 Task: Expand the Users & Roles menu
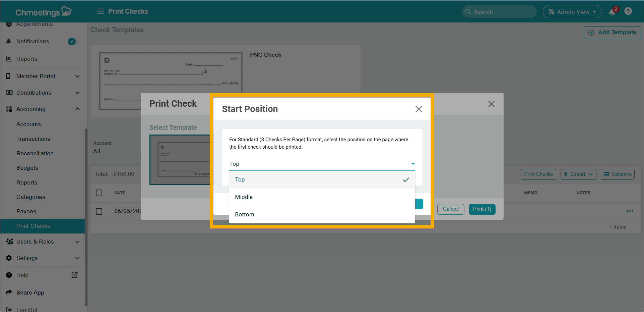77,242
